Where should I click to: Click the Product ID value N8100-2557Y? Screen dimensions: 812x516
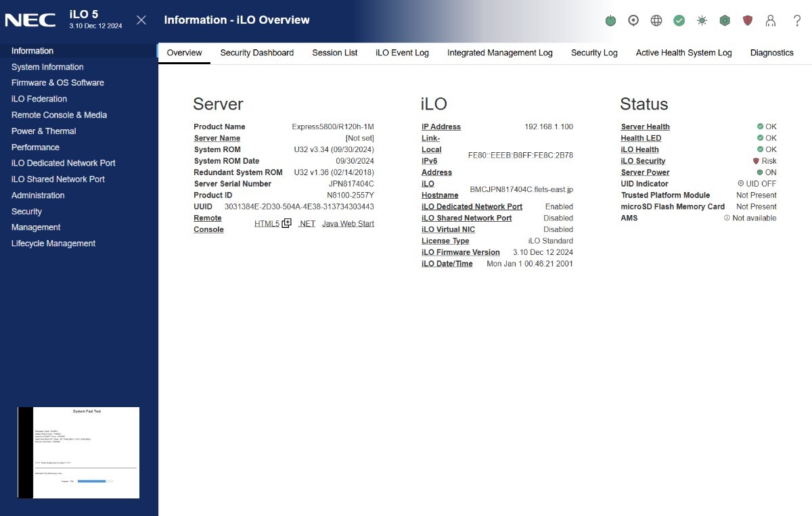(x=351, y=195)
